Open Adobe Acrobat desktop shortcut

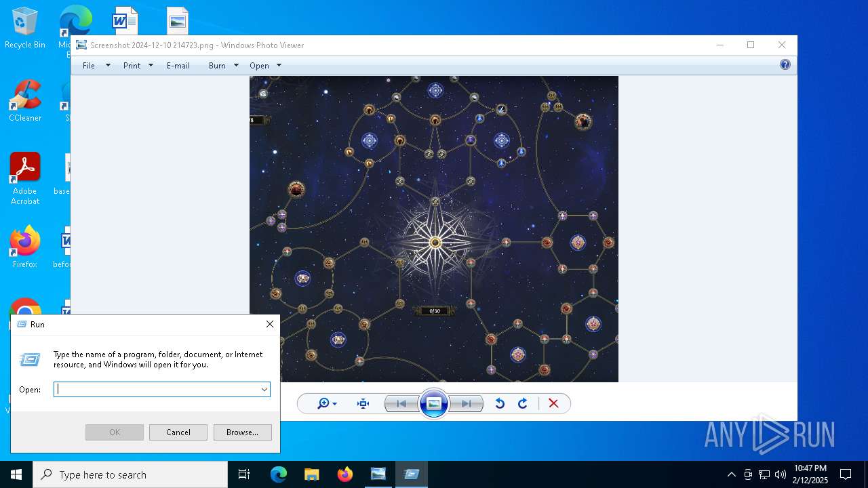point(24,179)
